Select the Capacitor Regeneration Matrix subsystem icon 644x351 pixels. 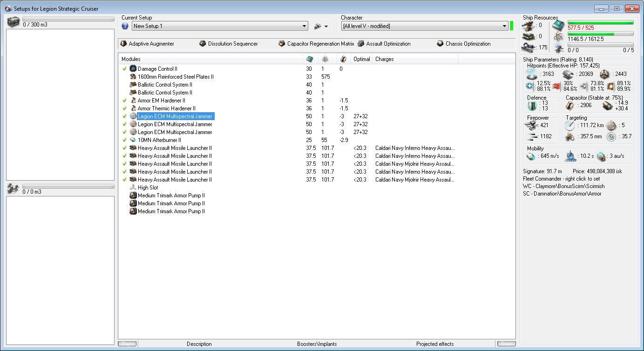point(282,44)
